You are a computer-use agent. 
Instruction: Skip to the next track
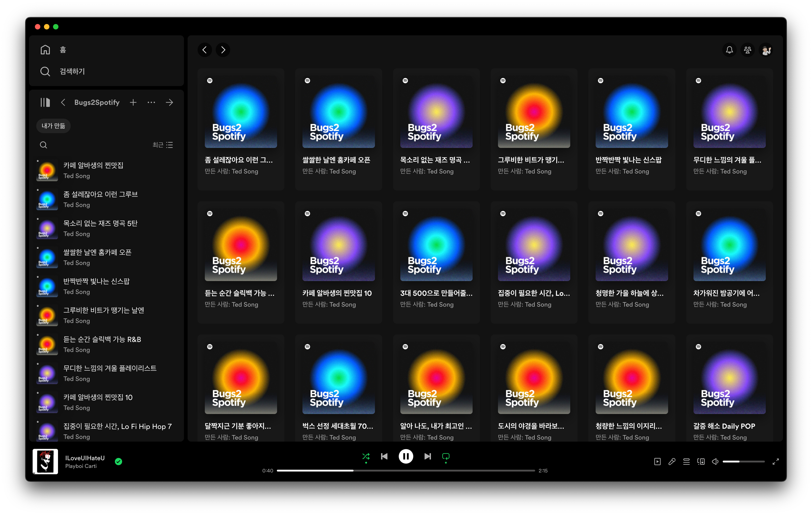coord(427,456)
